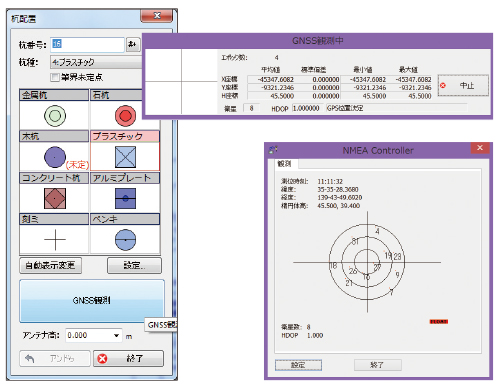Close the NMEA Controller window
500x390 pixels.
[x=480, y=148]
